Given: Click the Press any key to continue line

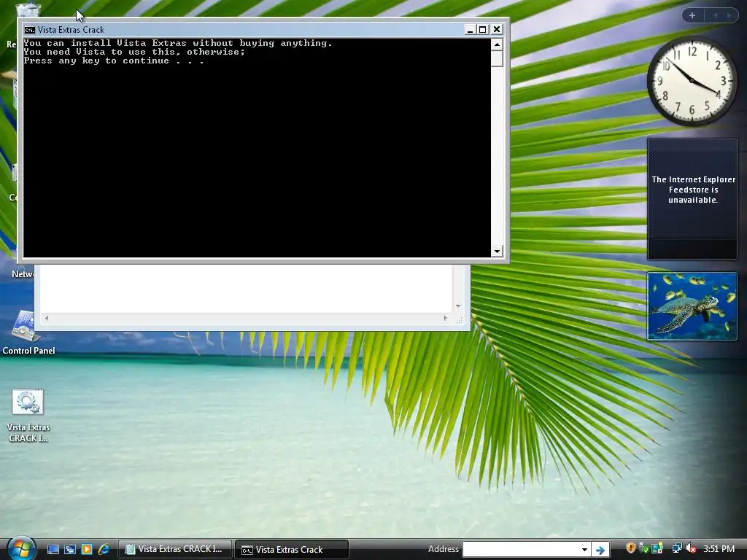Looking at the screenshot, I should [114, 61].
